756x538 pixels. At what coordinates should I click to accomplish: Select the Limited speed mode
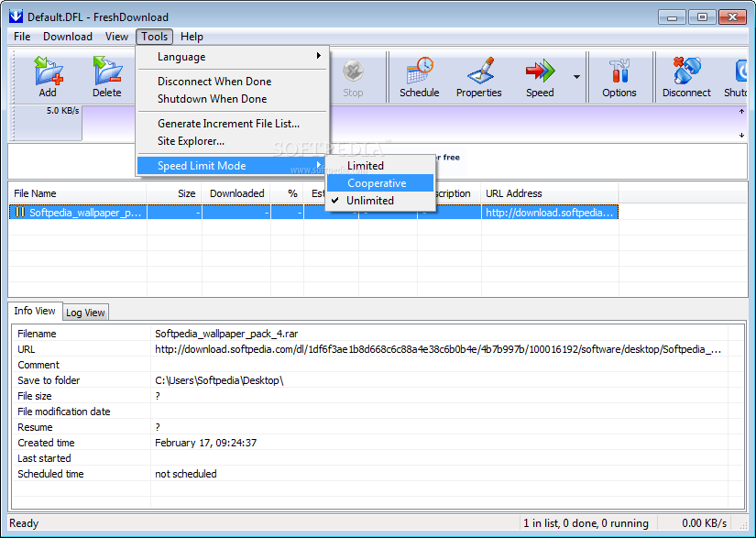coord(381,165)
